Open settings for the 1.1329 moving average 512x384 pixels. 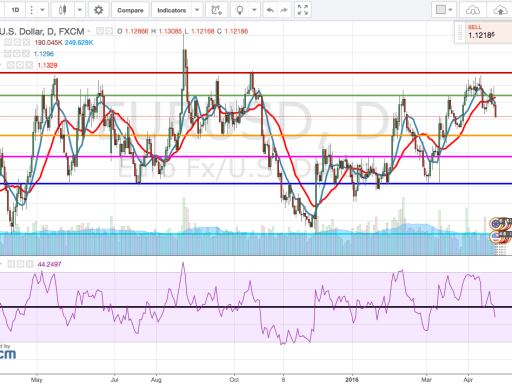[20, 65]
